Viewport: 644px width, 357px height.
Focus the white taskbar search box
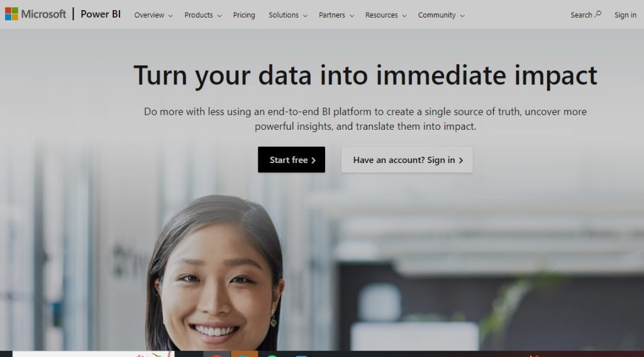click(x=94, y=354)
